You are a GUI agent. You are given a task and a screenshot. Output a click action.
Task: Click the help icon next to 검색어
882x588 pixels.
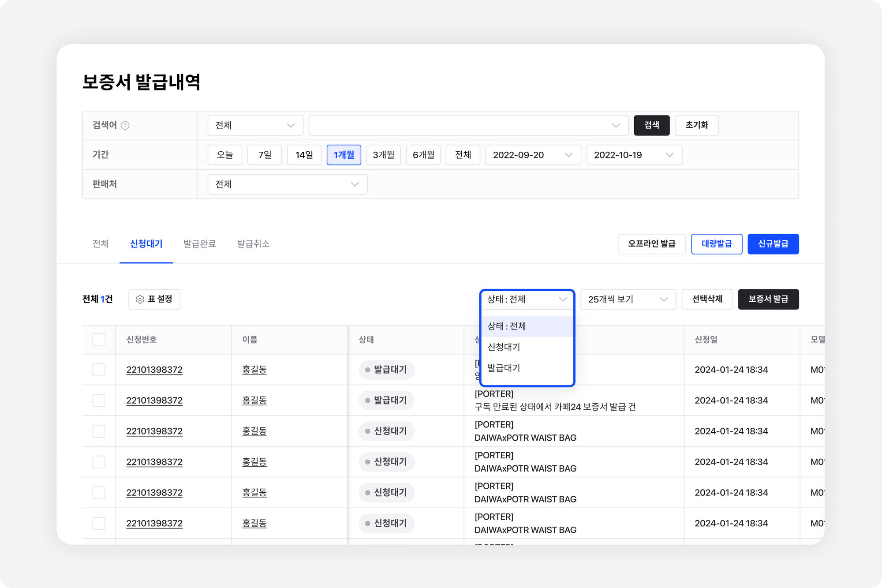point(125,126)
